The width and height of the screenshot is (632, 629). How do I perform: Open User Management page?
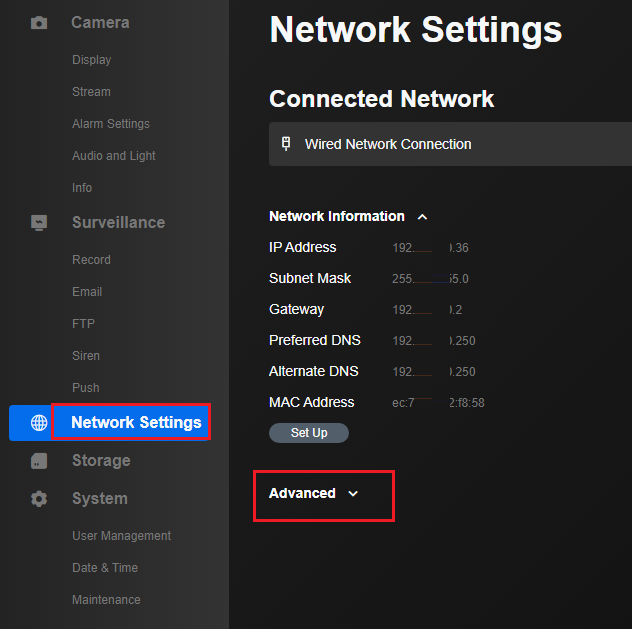pos(121,536)
